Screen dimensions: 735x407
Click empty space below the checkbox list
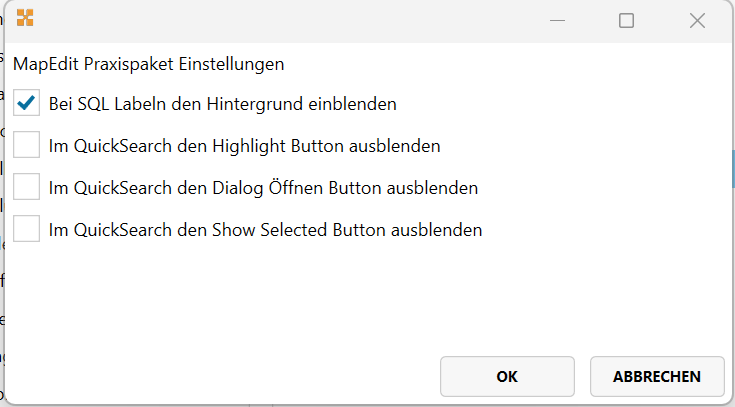pyautogui.click(x=300, y=300)
